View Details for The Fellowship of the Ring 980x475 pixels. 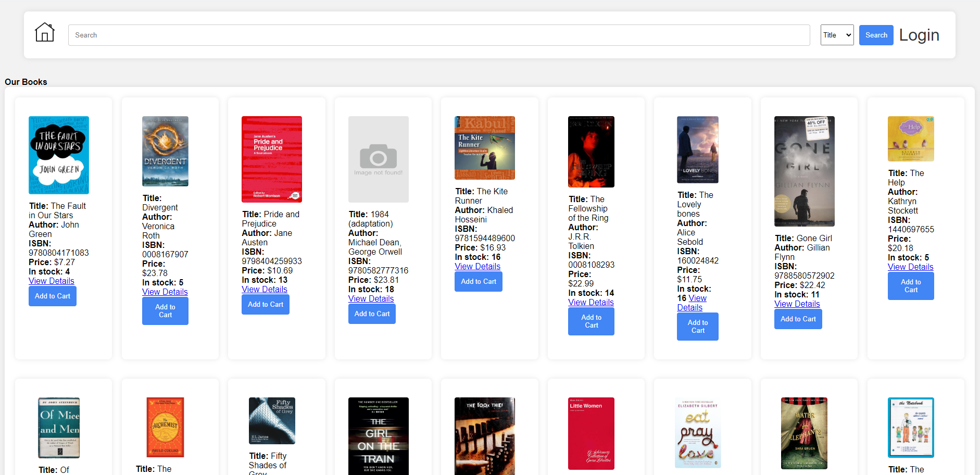click(591, 302)
